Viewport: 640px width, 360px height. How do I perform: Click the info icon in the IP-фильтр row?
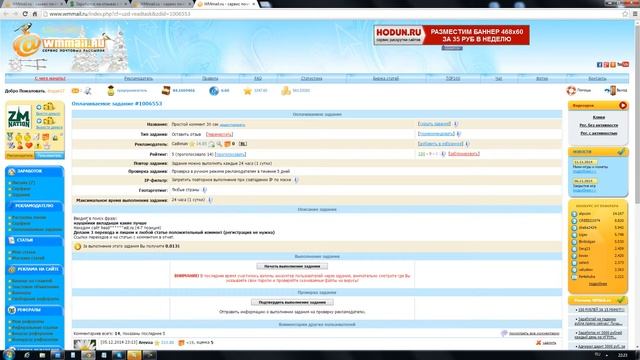(x=296, y=180)
